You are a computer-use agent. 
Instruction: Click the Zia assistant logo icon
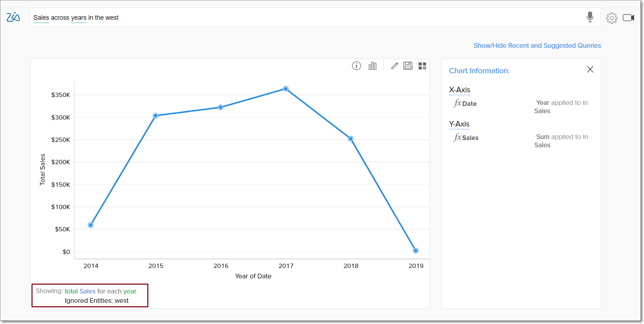pyautogui.click(x=13, y=17)
